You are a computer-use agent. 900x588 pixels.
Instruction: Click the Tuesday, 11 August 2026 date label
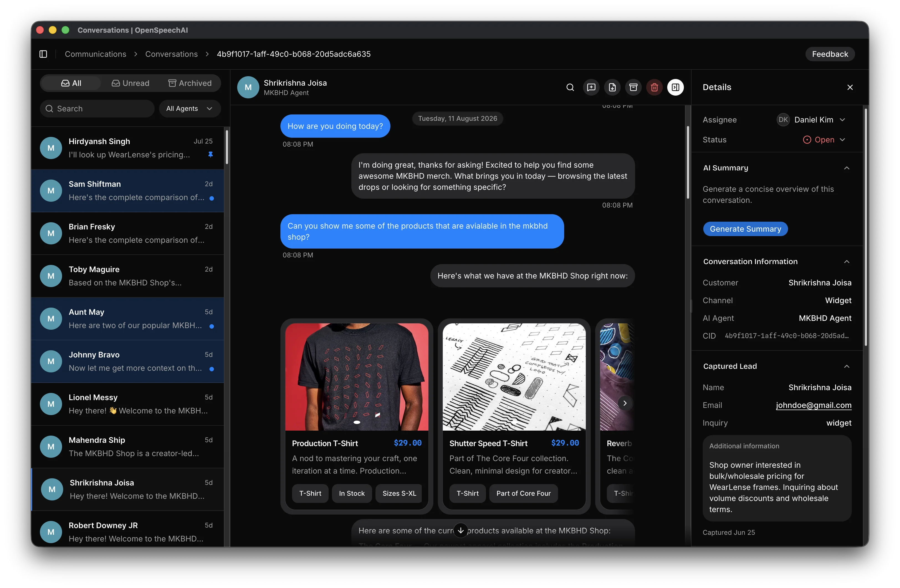(457, 118)
